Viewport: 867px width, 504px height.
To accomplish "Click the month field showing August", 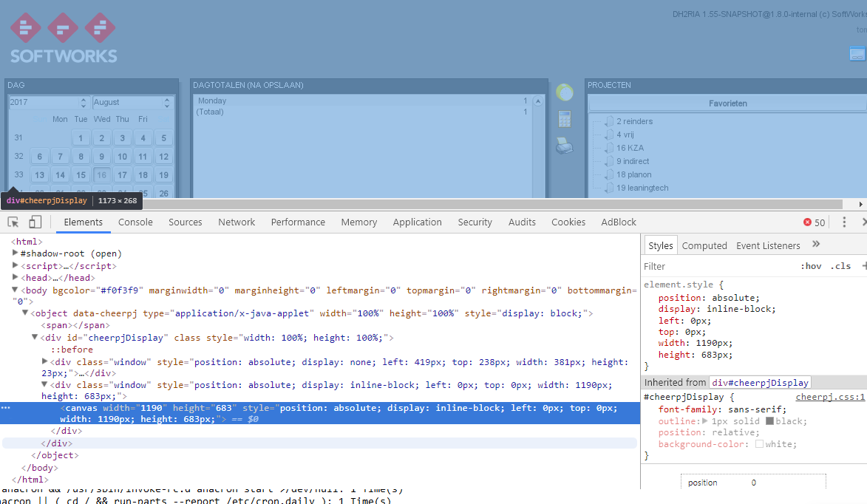I will pyautogui.click(x=127, y=102).
